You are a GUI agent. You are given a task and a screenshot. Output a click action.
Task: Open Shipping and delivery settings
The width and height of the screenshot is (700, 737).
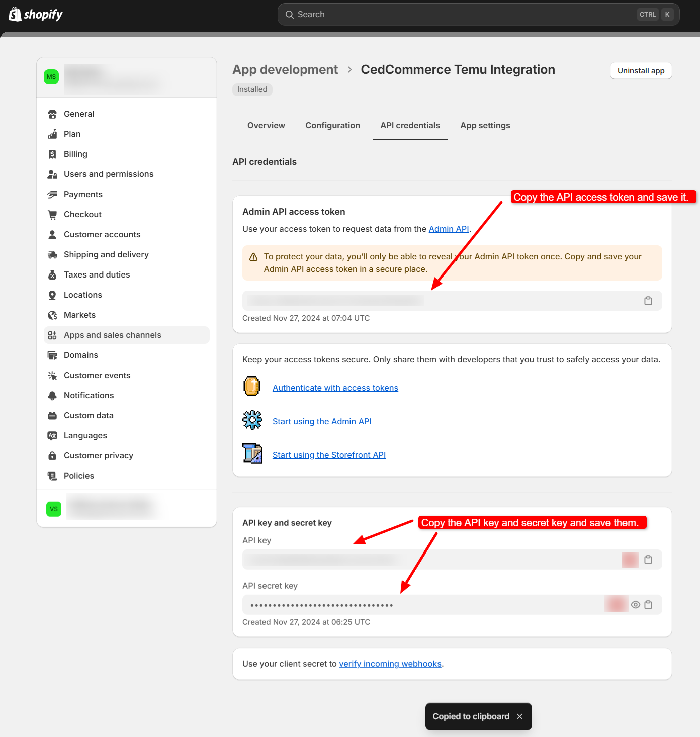pyautogui.click(x=127, y=255)
